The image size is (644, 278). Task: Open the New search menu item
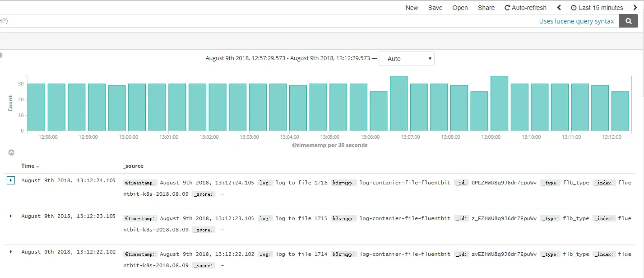tap(412, 8)
